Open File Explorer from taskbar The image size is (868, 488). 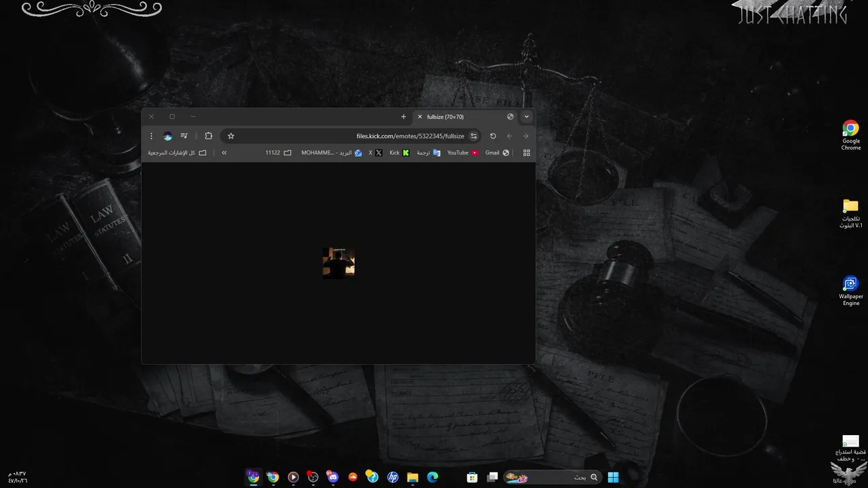pyautogui.click(x=412, y=477)
